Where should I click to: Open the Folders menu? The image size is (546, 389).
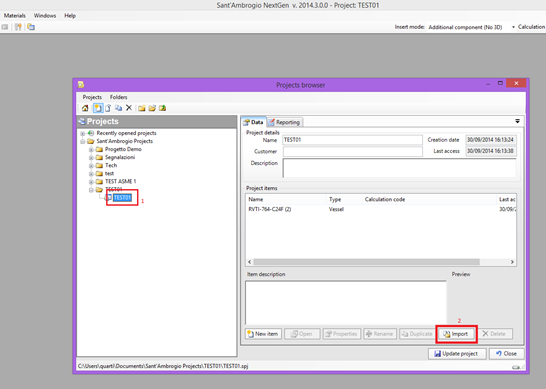coord(118,97)
